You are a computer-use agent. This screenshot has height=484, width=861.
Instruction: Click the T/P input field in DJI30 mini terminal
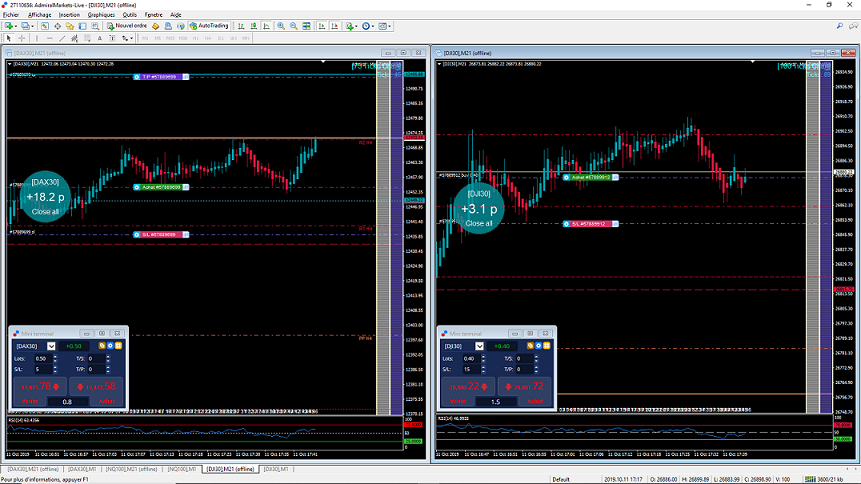[524, 369]
